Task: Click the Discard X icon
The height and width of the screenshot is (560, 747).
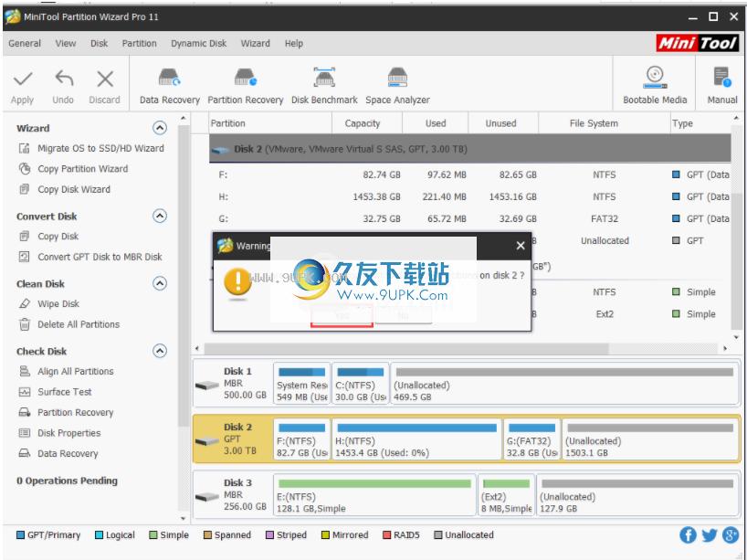Action: click(x=105, y=79)
